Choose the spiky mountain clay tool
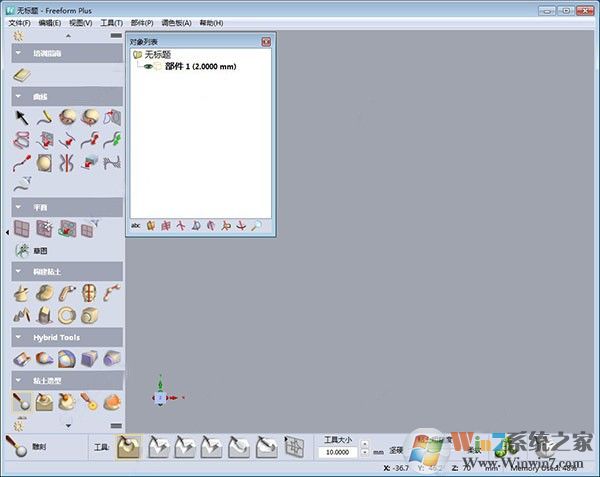Image resolution: width=600 pixels, height=477 pixels. point(22,316)
